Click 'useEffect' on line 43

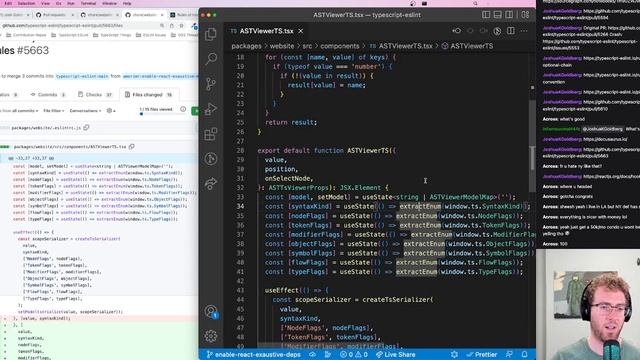(282, 291)
